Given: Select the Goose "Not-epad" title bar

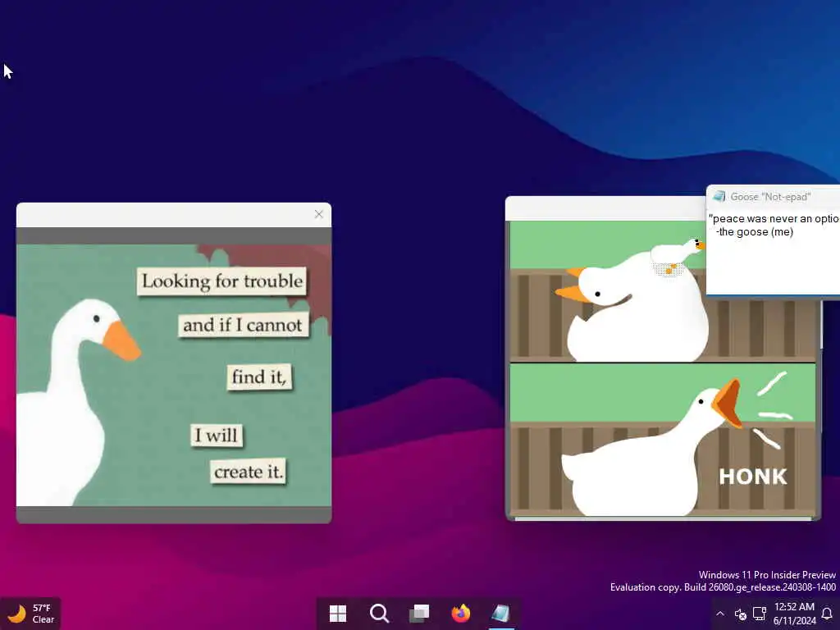Looking at the screenshot, I should [774, 197].
